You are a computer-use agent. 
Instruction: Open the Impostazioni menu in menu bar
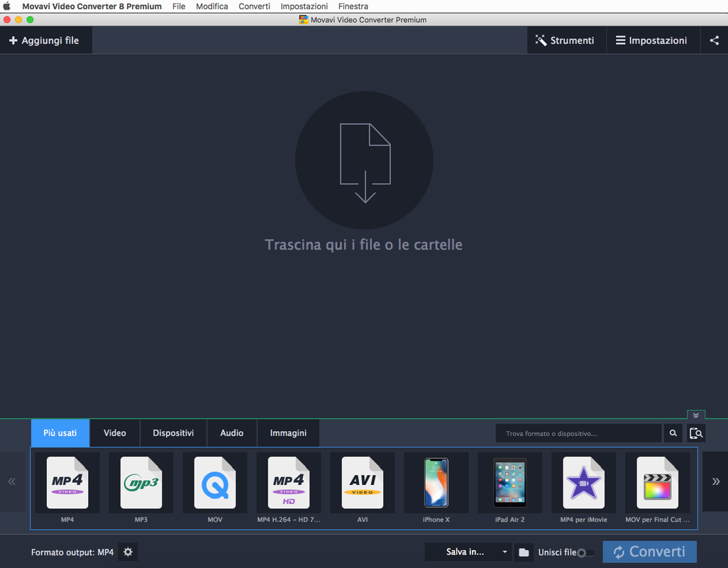tap(304, 6)
